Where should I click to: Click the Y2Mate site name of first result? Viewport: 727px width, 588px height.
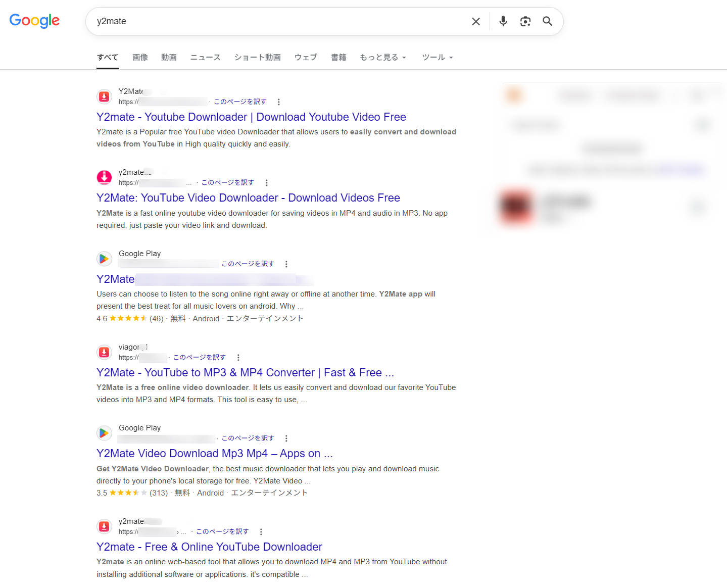(x=131, y=91)
